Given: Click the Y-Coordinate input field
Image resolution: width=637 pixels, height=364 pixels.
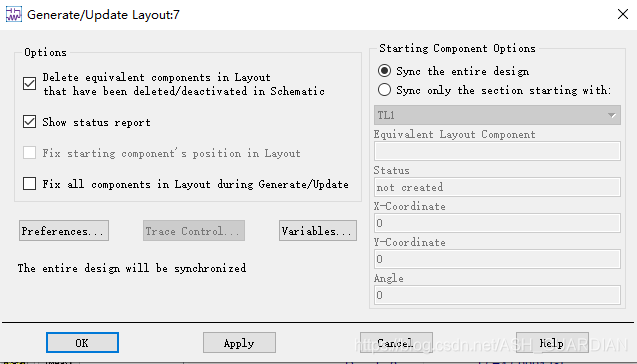Looking at the screenshot, I should coord(497,259).
